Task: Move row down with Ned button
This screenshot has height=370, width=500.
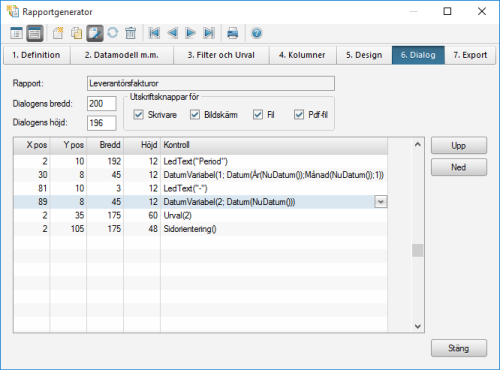Action: (459, 167)
